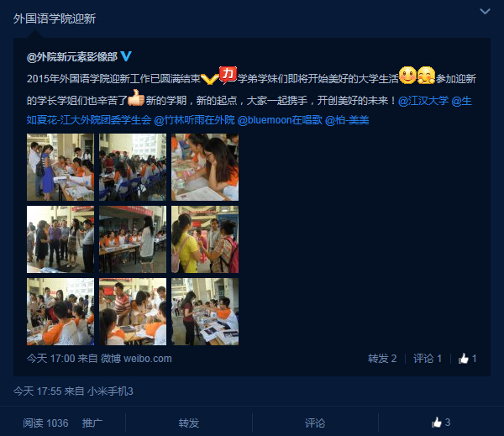
Task: Open the photo of girl in yellow shirt
Action: point(205,239)
